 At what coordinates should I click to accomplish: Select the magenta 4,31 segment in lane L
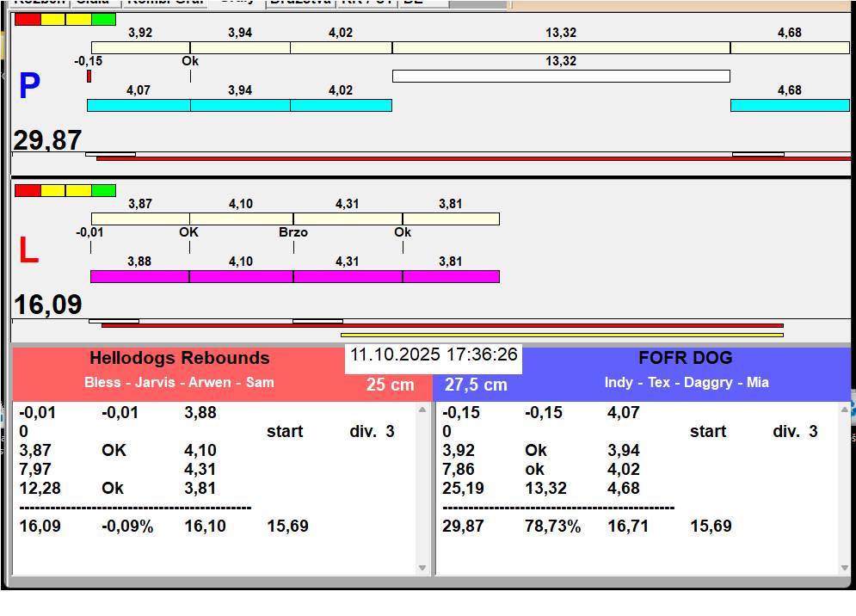(x=347, y=276)
